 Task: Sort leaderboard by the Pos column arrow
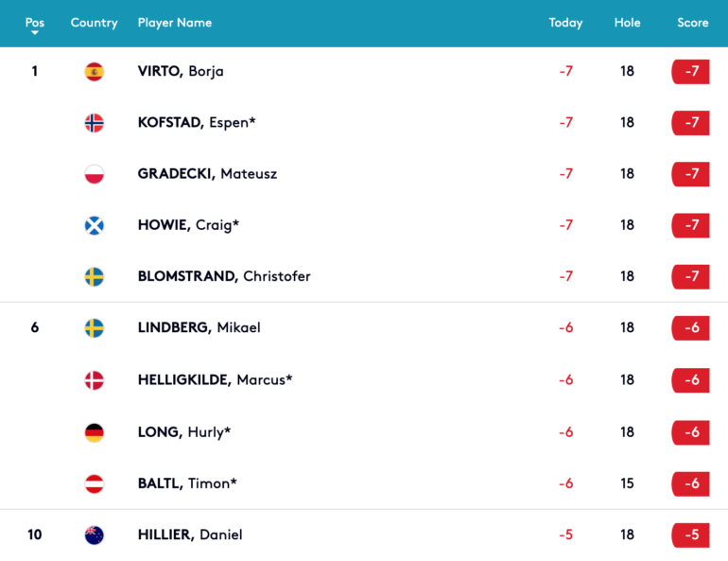click(x=35, y=32)
